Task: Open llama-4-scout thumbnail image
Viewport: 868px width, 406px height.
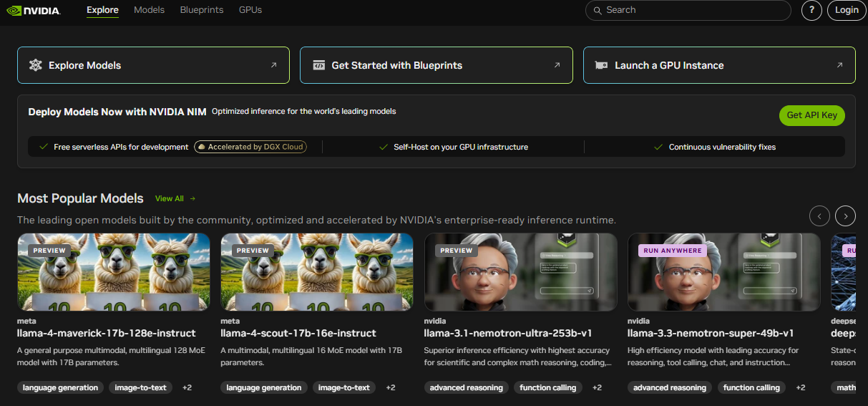Action: tap(317, 271)
